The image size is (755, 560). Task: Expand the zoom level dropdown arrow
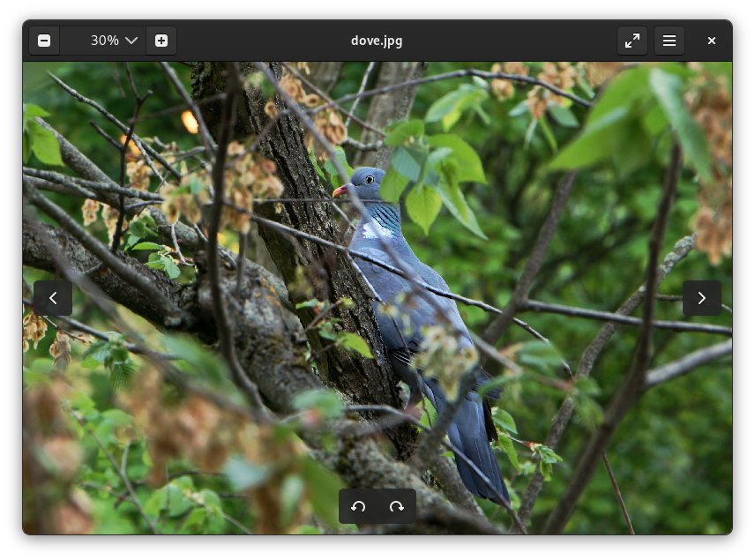[x=131, y=41]
